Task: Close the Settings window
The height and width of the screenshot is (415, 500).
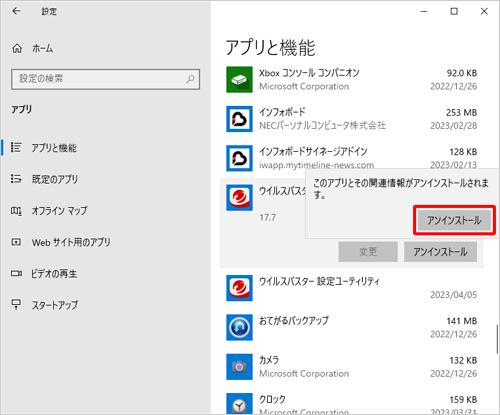Action: pos(484,11)
